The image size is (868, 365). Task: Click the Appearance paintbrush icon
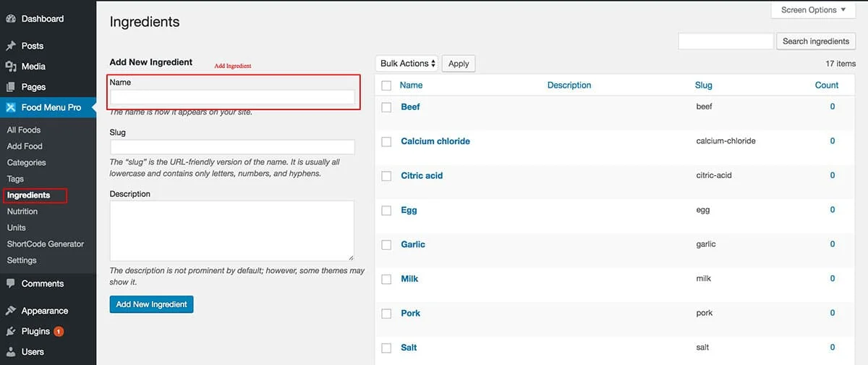11,311
